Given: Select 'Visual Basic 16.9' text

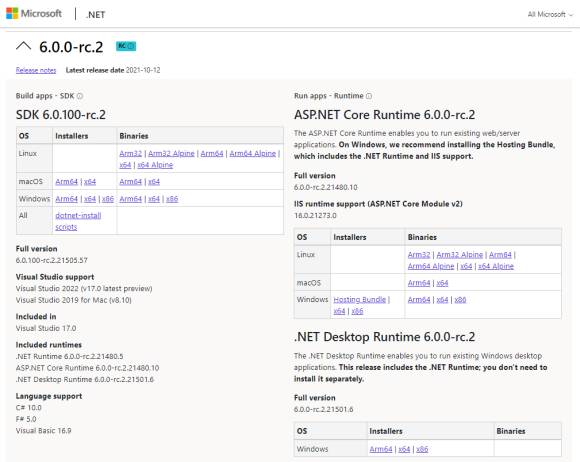Looking at the screenshot, I should 44,431.
